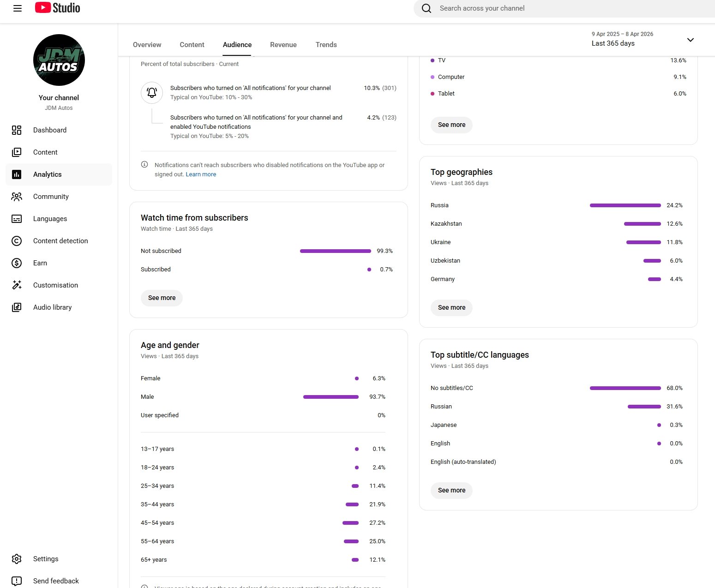
Task: Open Customisation magic wand icon
Action: click(17, 285)
